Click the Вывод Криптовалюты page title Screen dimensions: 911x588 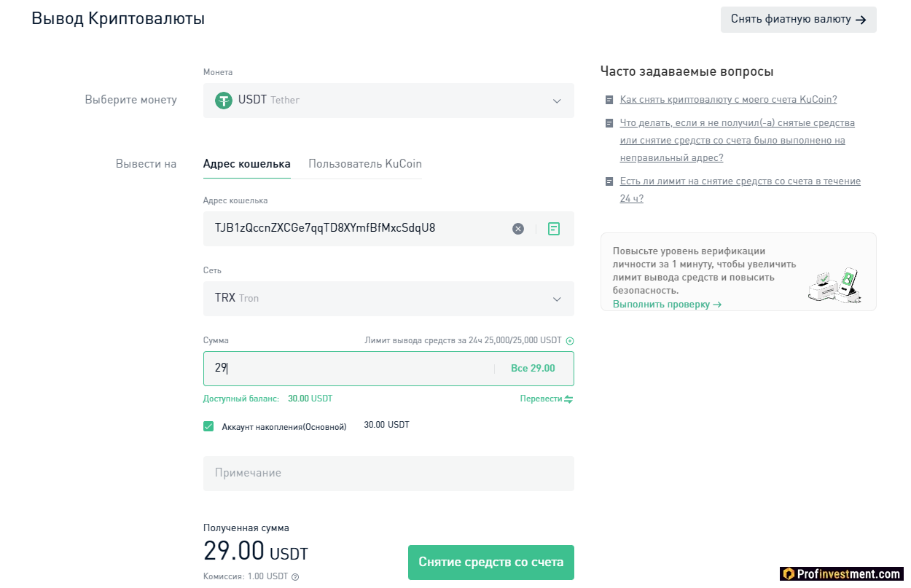pyautogui.click(x=118, y=19)
